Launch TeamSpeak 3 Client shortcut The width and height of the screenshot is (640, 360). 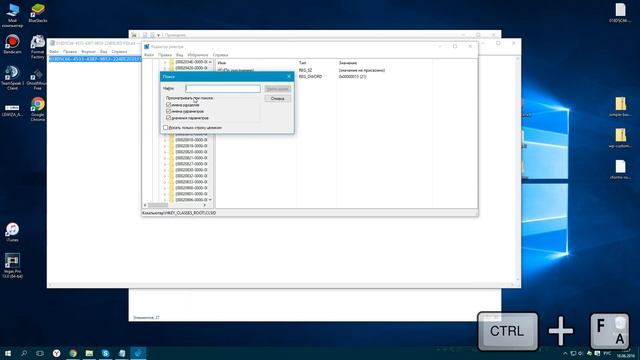[x=12, y=78]
